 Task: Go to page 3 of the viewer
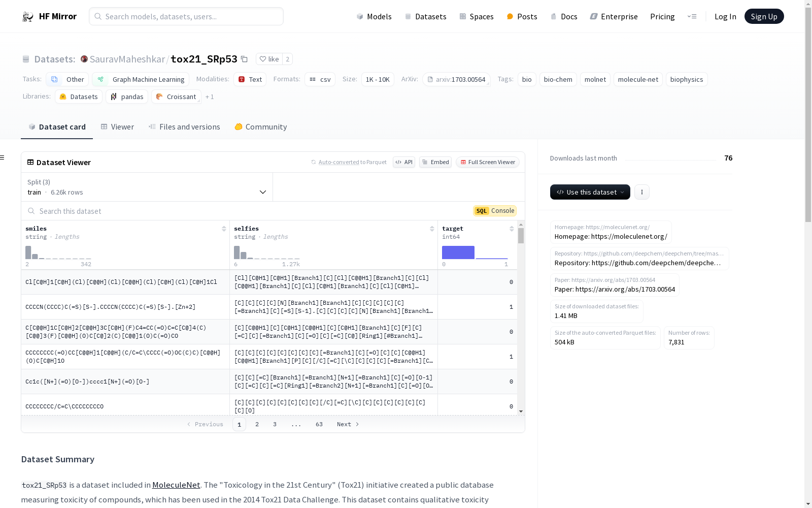coord(275,424)
